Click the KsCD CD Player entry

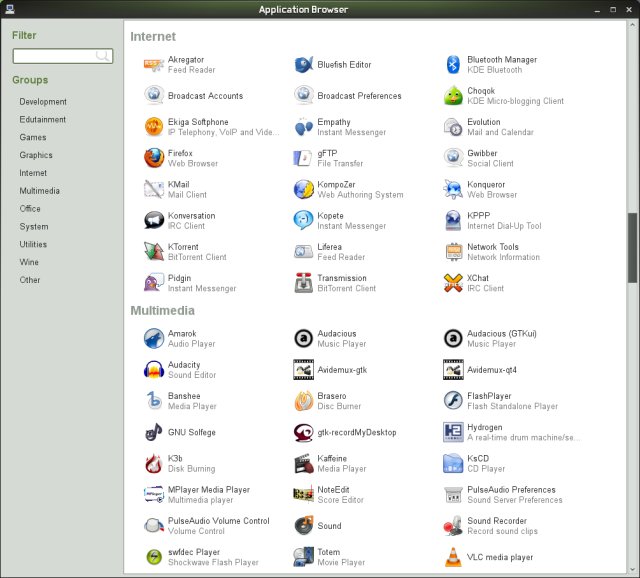pos(475,463)
